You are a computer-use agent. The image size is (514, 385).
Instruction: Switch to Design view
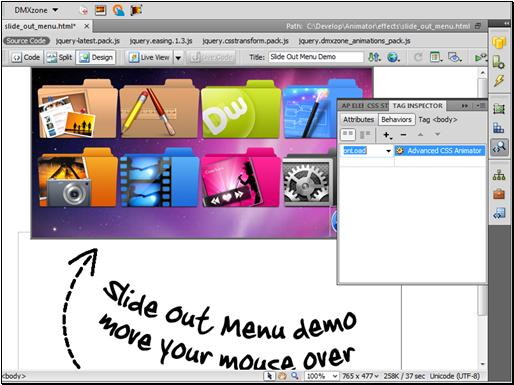tap(96, 58)
